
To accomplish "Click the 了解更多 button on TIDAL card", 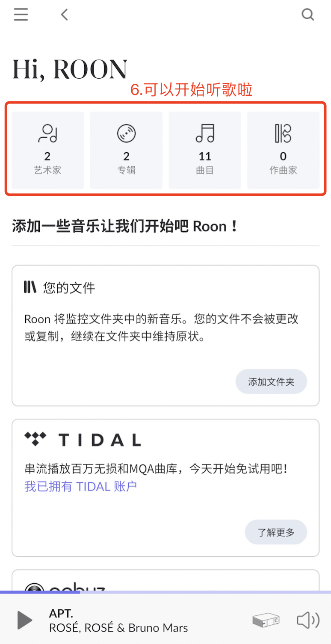I will click(x=276, y=532).
